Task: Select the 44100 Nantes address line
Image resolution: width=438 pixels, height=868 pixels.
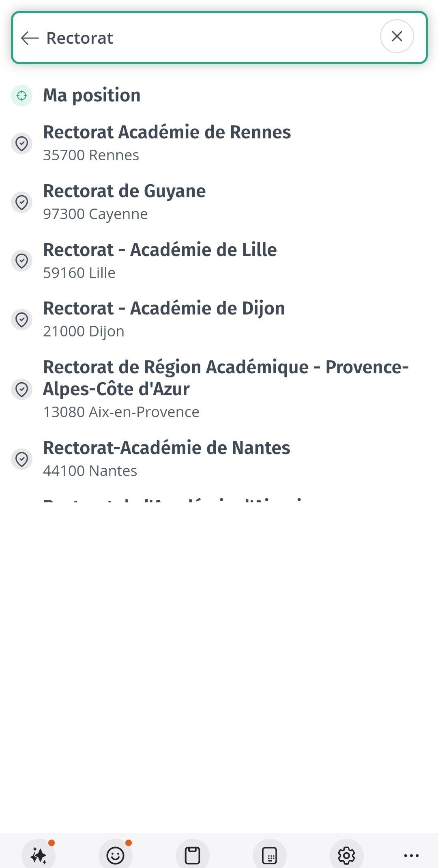Action: coord(90,471)
